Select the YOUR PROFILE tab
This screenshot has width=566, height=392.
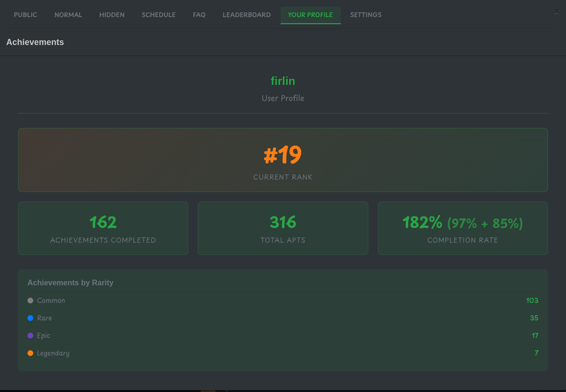click(310, 15)
